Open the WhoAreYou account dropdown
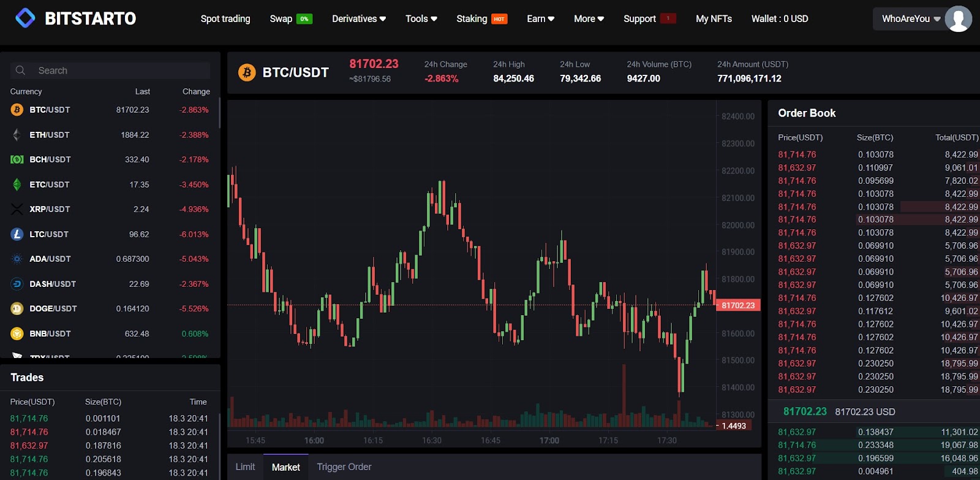This screenshot has width=980, height=480. (x=911, y=19)
